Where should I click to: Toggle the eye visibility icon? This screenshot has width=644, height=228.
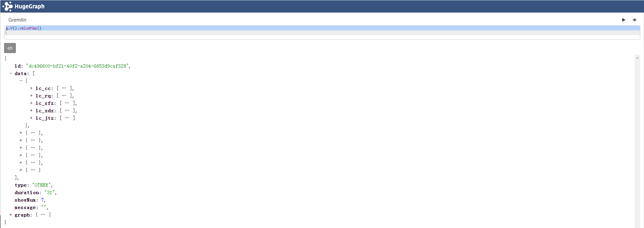pos(635,20)
